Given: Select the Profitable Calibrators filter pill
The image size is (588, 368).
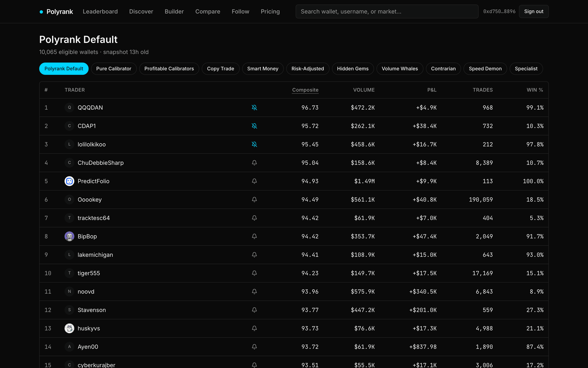Looking at the screenshot, I should [x=169, y=69].
